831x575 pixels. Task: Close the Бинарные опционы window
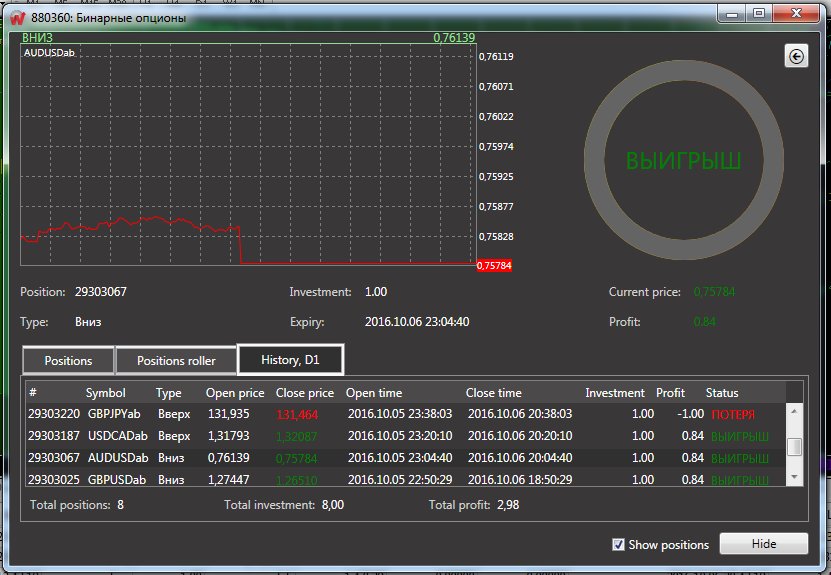pyautogui.click(x=794, y=14)
